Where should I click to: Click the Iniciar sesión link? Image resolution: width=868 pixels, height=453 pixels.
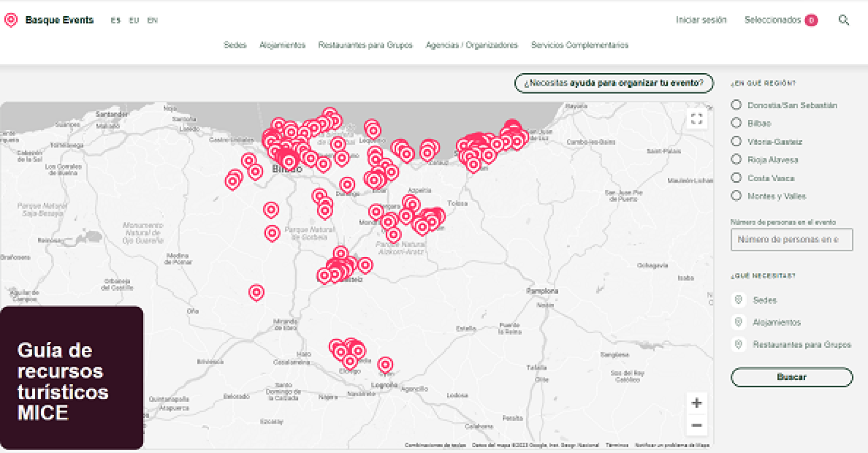(x=701, y=20)
